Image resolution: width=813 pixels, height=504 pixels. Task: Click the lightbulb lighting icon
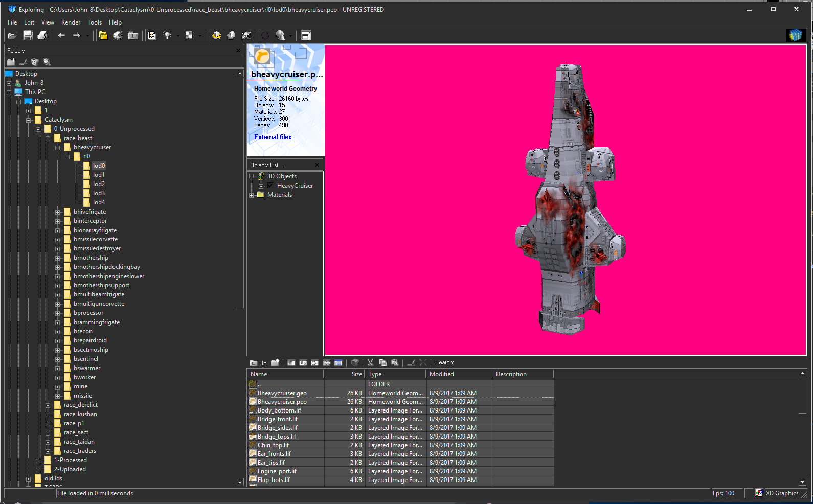pyautogui.click(x=167, y=35)
